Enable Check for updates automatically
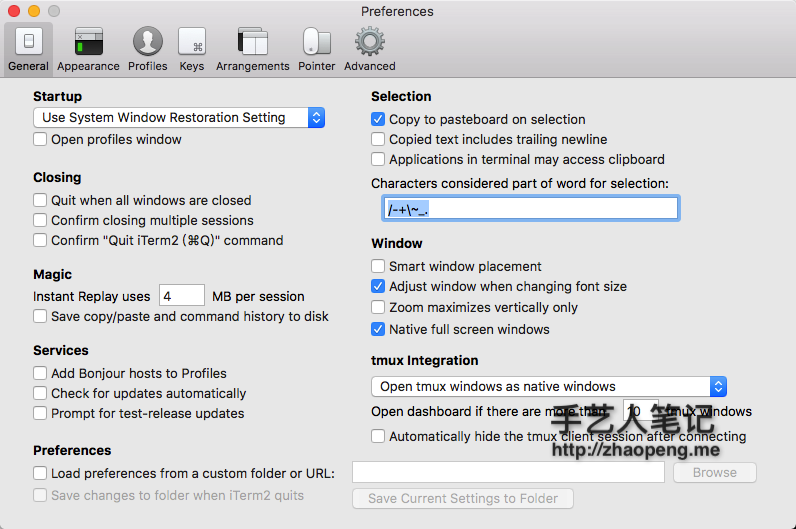The width and height of the screenshot is (796, 529). [x=40, y=393]
